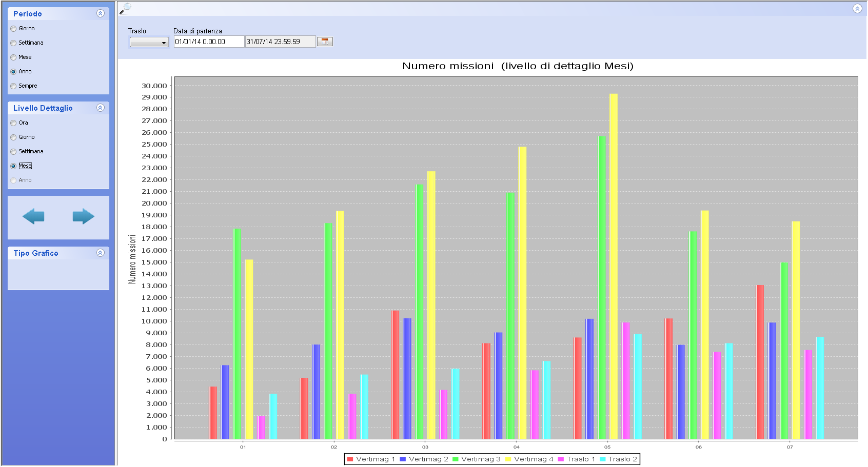The height and width of the screenshot is (467, 868).
Task: Select Ora radio in Livello Dettaglio
Action: (x=13, y=123)
